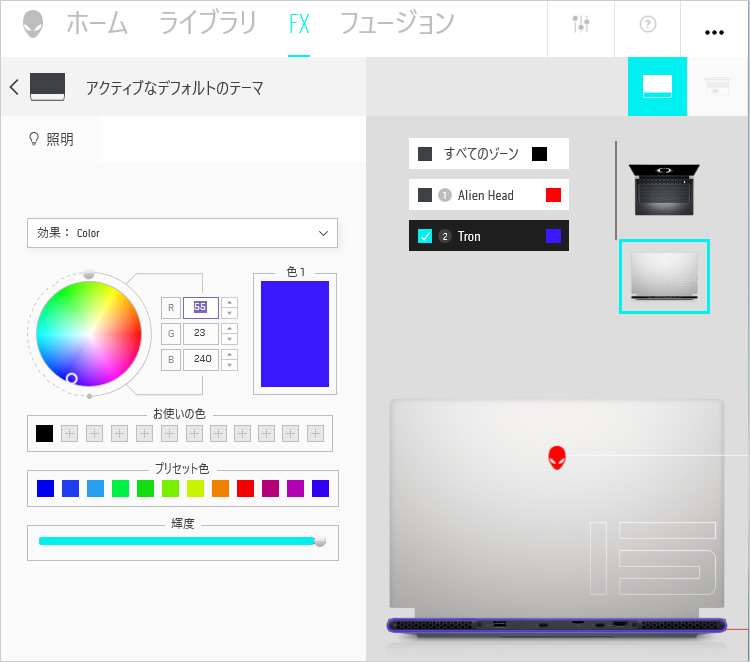
Task: Select the open-lid laptop thumbnail
Action: click(664, 188)
